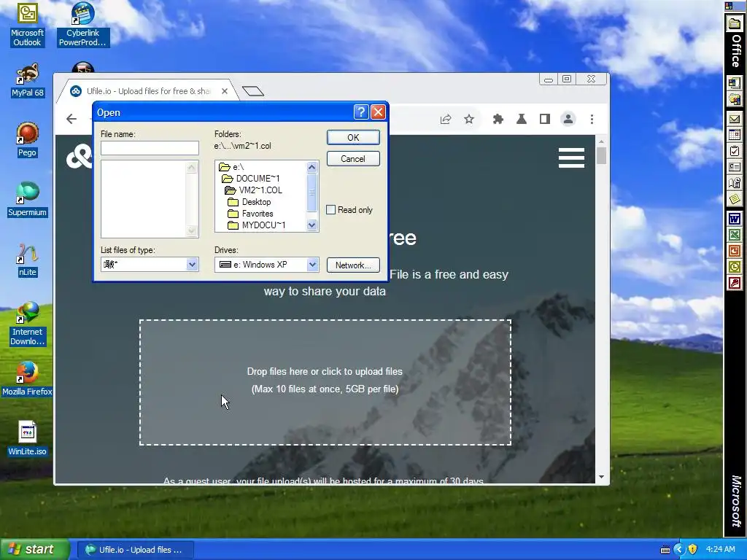This screenshot has width=747, height=560.
Task: Switch to the Ufile.io browser tab
Action: pyautogui.click(x=147, y=91)
